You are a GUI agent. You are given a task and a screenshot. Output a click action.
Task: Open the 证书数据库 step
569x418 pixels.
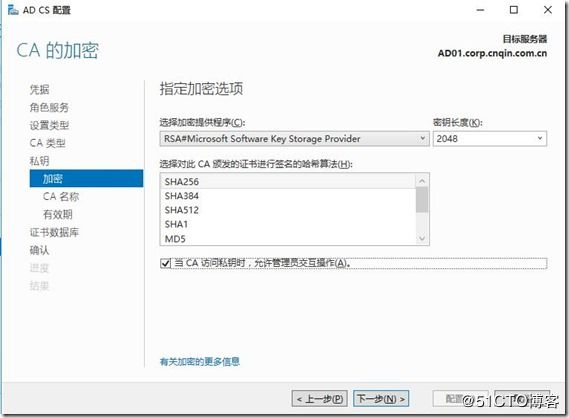[x=54, y=232]
